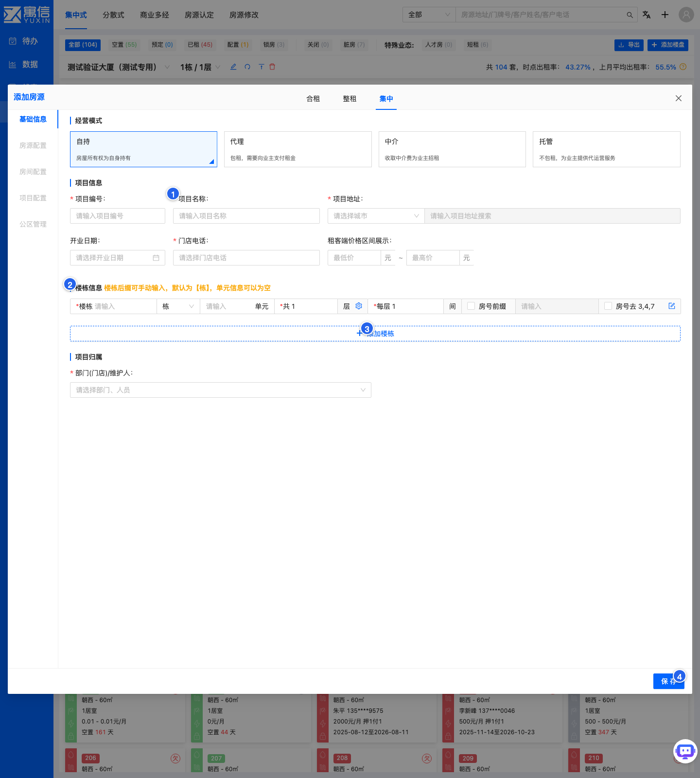Screen dimensions: 700x778
Task: Filter by 空置 (55) status
Action: coord(124,45)
